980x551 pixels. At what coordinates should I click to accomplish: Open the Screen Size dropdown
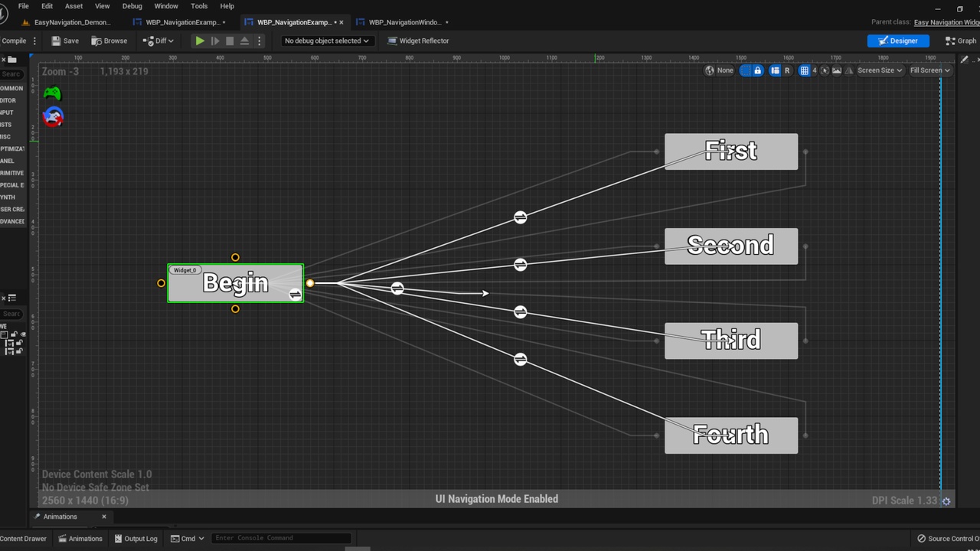pyautogui.click(x=880, y=70)
